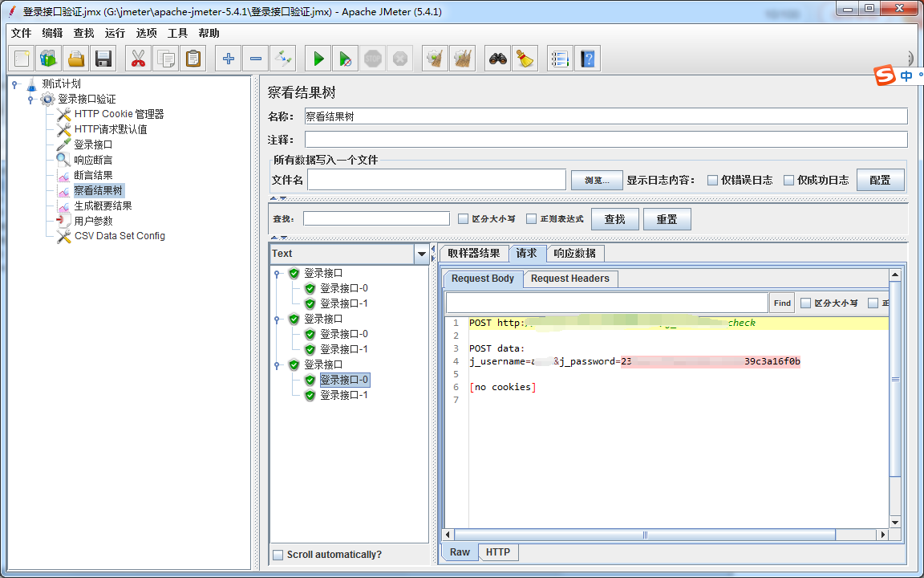Open the 工具 menu
The width and height of the screenshot is (924, 578).
coord(177,33)
